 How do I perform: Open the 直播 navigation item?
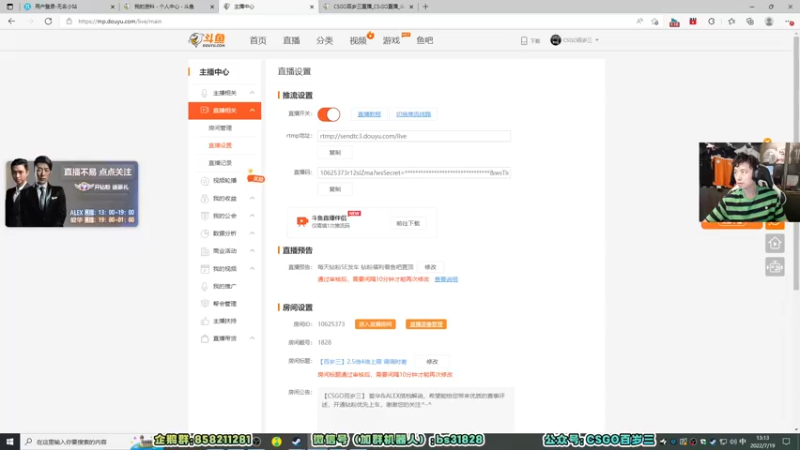pos(291,40)
